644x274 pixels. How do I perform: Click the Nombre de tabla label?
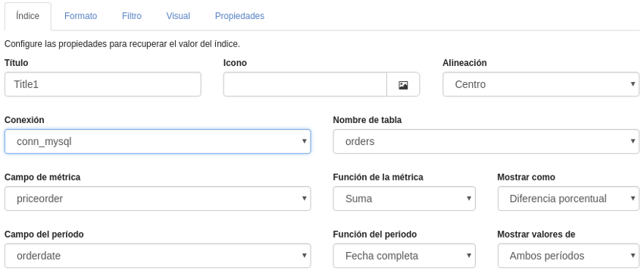click(367, 120)
